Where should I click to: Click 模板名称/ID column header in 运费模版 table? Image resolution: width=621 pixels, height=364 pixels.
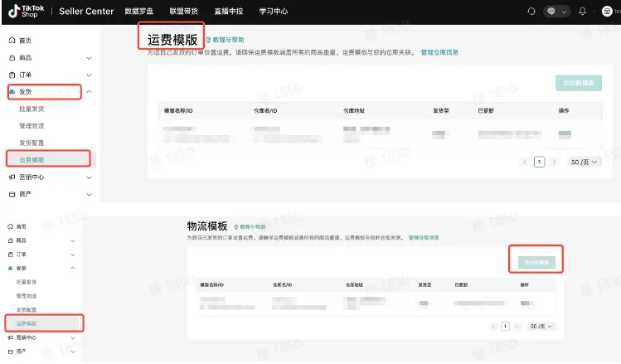(178, 111)
